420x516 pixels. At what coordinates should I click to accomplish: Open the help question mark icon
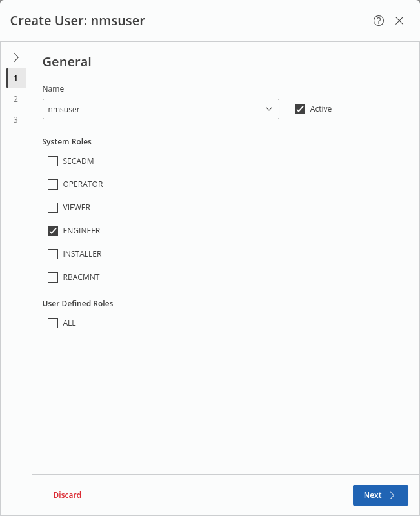tap(379, 21)
